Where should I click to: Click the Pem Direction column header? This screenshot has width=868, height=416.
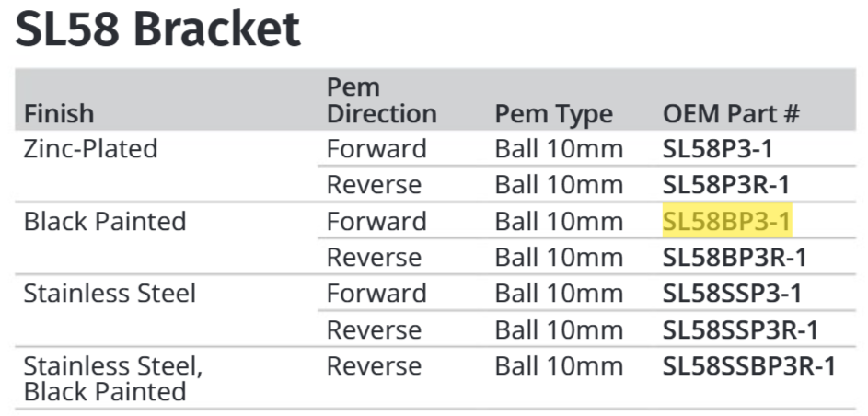coord(382,100)
